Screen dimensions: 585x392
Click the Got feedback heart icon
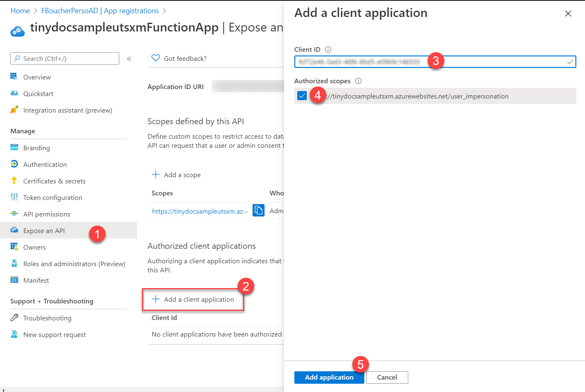[155, 58]
